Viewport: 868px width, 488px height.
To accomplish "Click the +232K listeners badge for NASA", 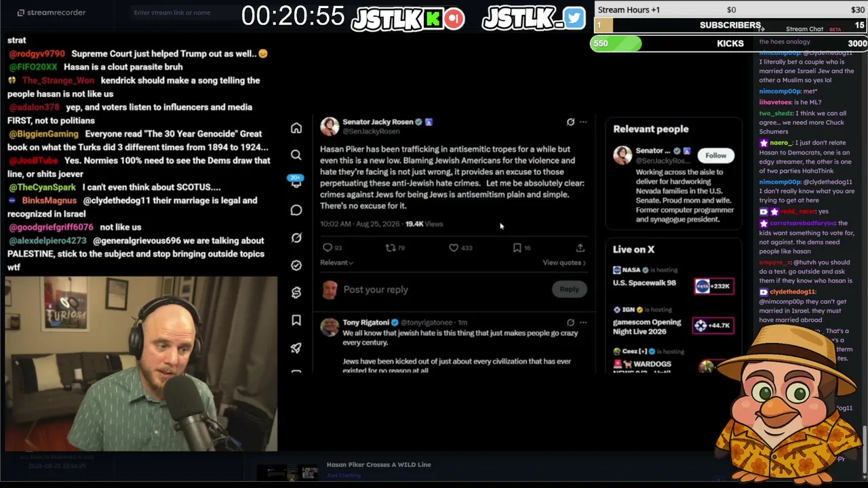I will pyautogui.click(x=713, y=286).
